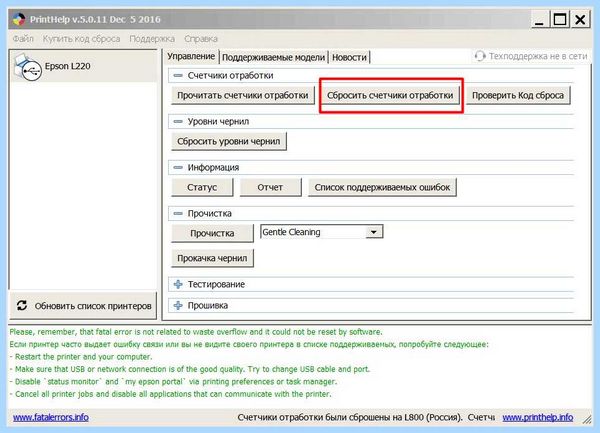Switch to the Новости tab
The height and width of the screenshot is (433, 600).
(349, 57)
